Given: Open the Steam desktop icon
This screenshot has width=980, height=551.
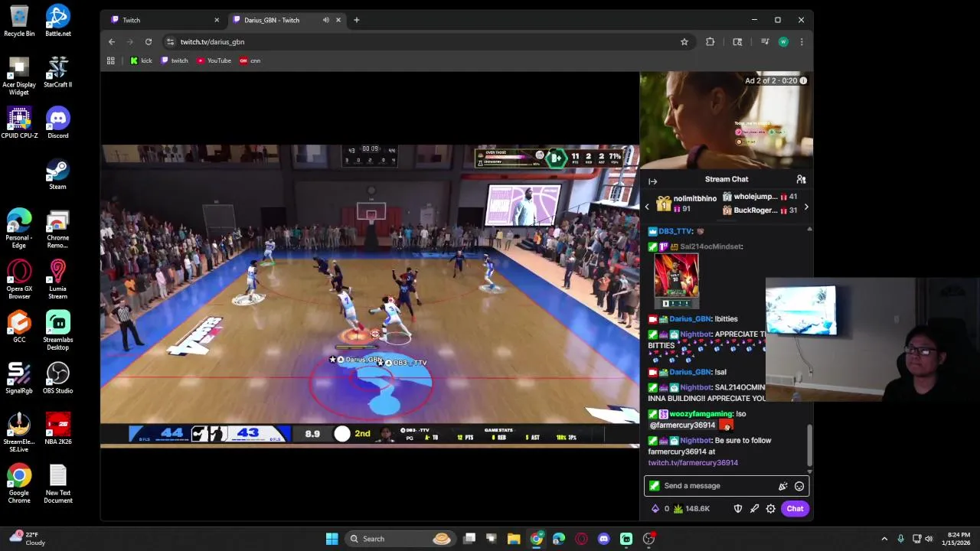Looking at the screenshot, I should 57,174.
